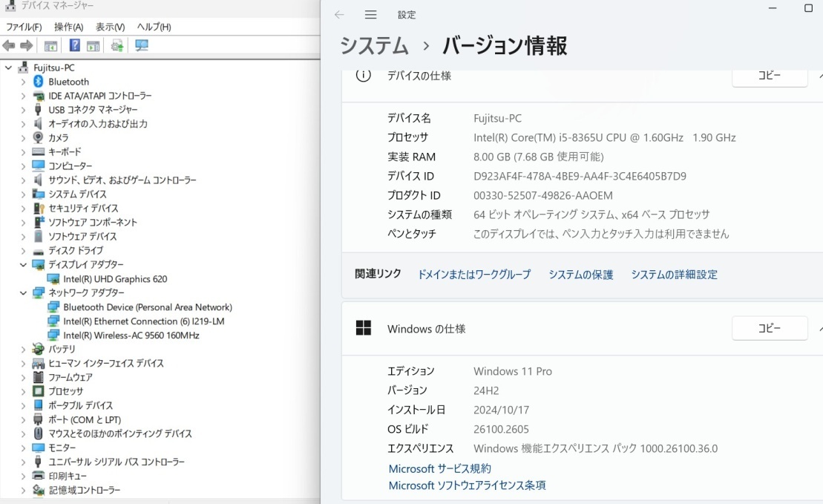Copy the Windows の仕様 details
Screen dimensions: 823x504
(x=769, y=328)
